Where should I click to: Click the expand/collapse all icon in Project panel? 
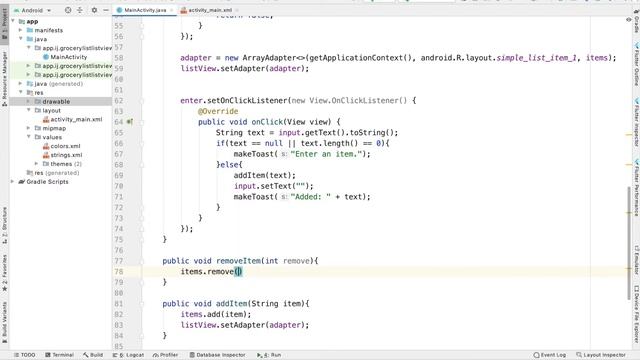(x=80, y=10)
